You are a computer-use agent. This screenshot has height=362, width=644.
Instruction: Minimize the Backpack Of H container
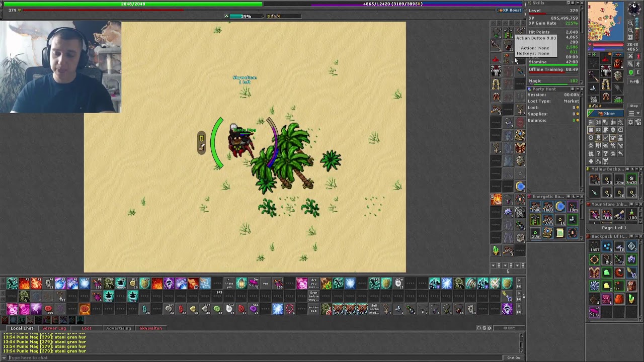[636, 236]
